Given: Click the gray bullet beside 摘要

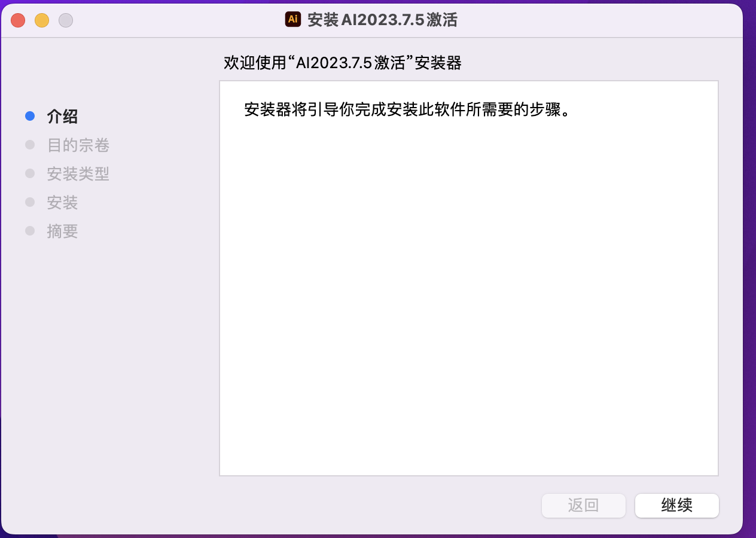Looking at the screenshot, I should pos(30,231).
